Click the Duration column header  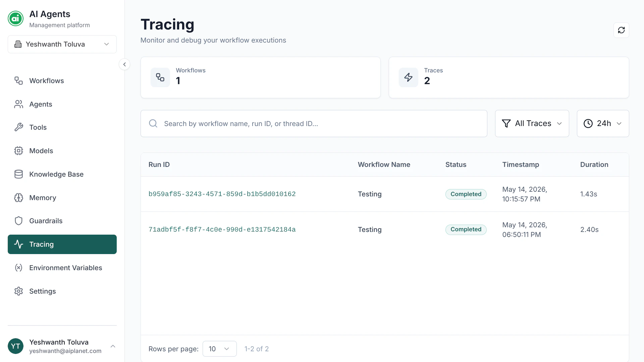[594, 165]
